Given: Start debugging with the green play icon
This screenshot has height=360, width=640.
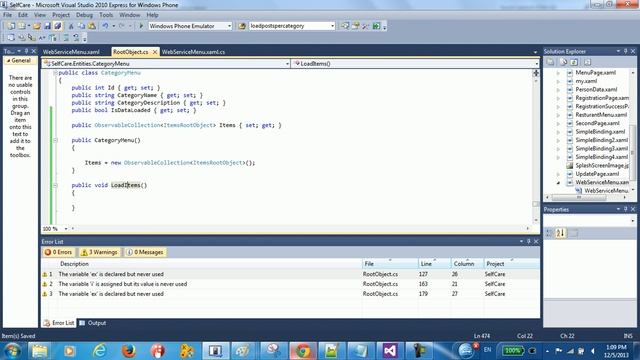Looking at the screenshot, I should [x=141, y=26].
